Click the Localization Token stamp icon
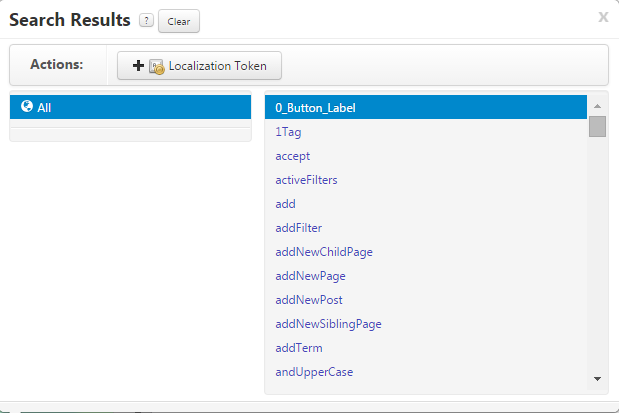 pos(157,66)
